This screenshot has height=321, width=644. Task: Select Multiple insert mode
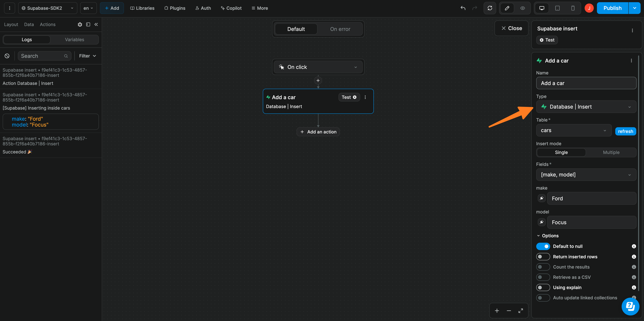pos(611,152)
